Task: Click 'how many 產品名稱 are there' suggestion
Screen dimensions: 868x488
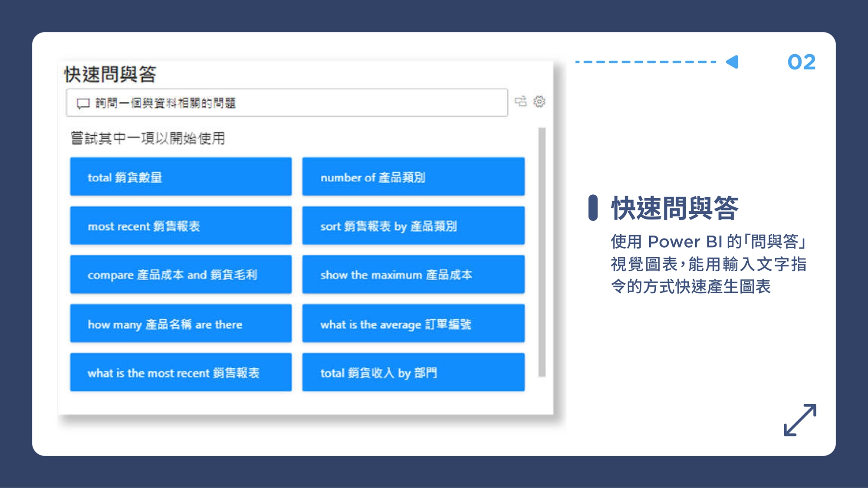Action: [181, 324]
